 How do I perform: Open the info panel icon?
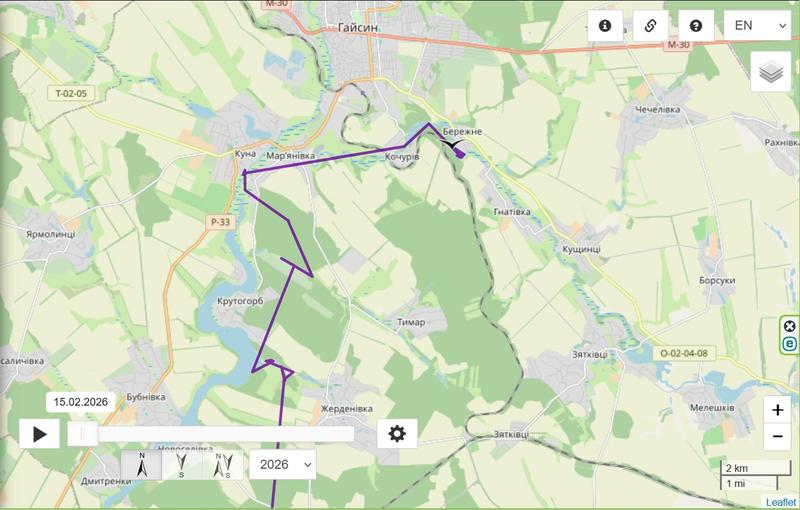pos(605,26)
